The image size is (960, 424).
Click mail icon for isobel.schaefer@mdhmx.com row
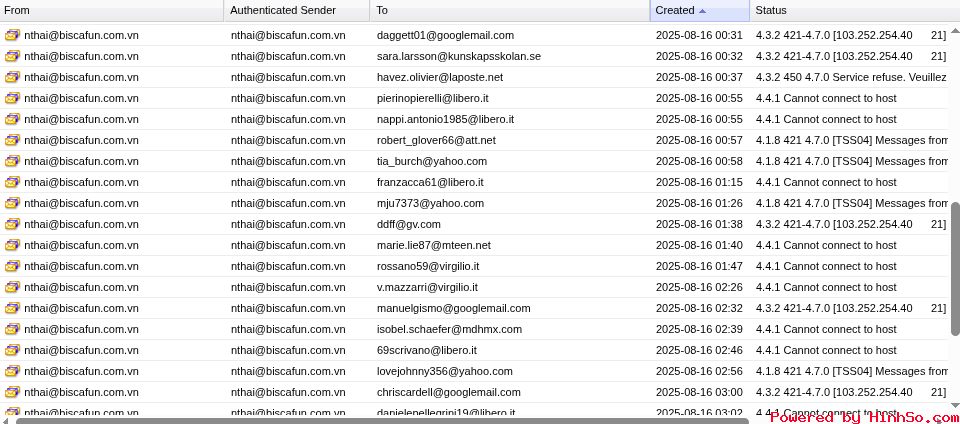[12, 329]
